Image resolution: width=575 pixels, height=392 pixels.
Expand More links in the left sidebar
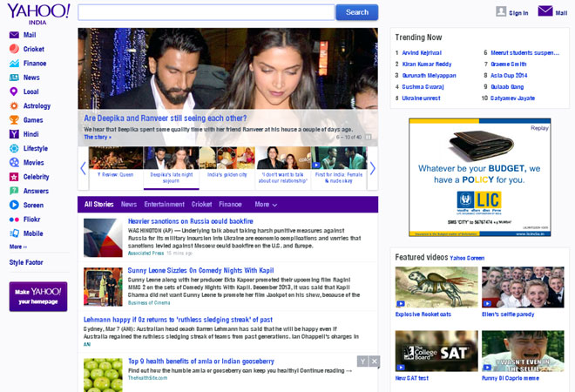coord(18,247)
